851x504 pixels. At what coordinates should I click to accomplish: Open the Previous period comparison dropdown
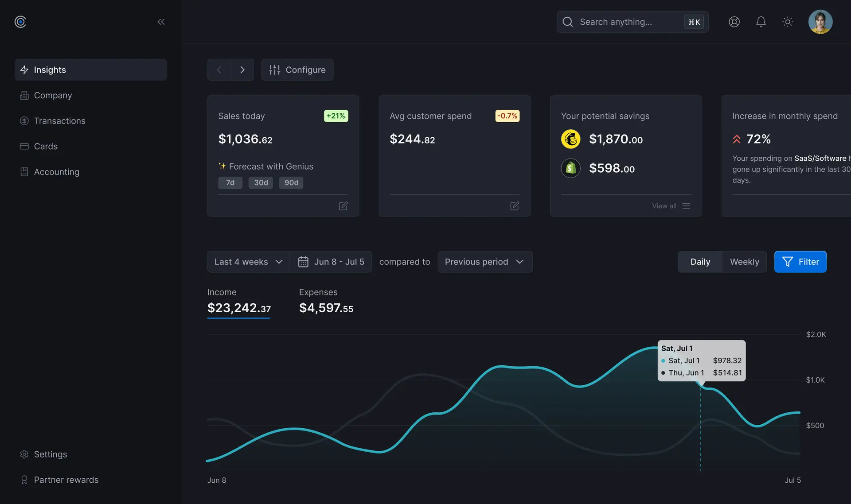tap(484, 262)
